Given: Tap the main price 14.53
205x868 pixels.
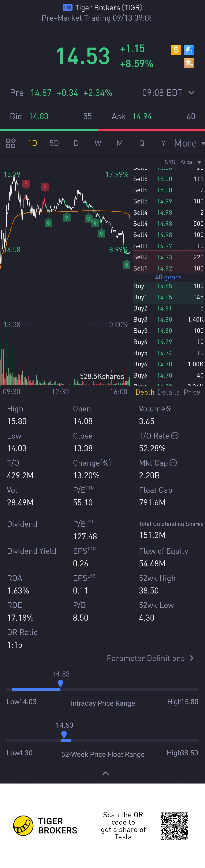Looking at the screenshot, I should tap(83, 56).
